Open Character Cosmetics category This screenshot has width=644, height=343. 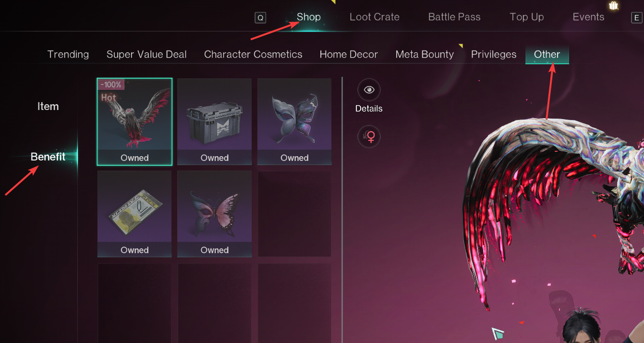pos(253,54)
